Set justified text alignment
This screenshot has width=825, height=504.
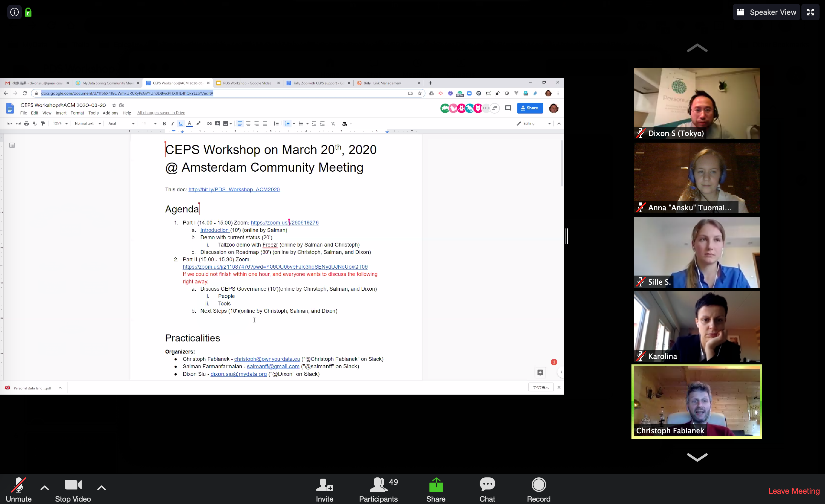point(265,123)
